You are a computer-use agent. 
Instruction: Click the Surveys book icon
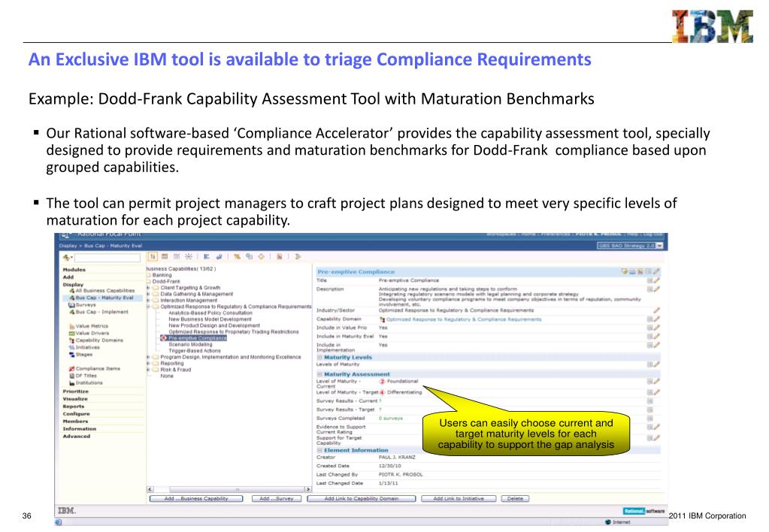(71, 304)
